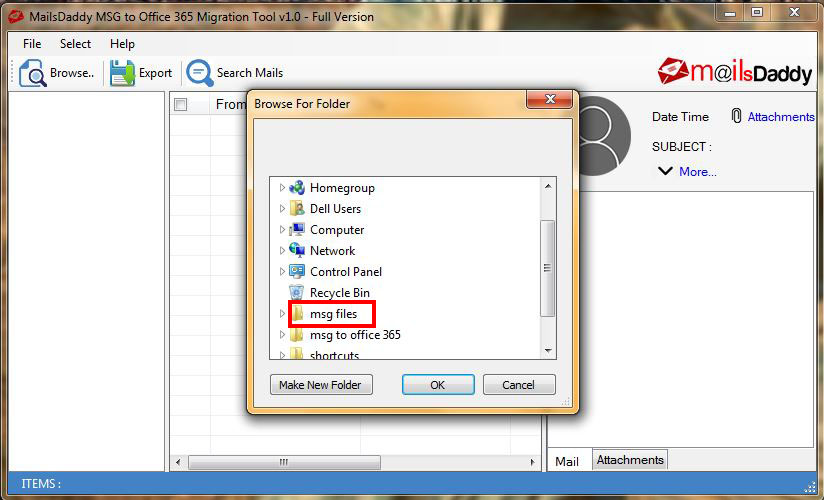This screenshot has height=500, width=824.
Task: Click the folder list vertical scrollbar thumb
Action: (x=547, y=268)
